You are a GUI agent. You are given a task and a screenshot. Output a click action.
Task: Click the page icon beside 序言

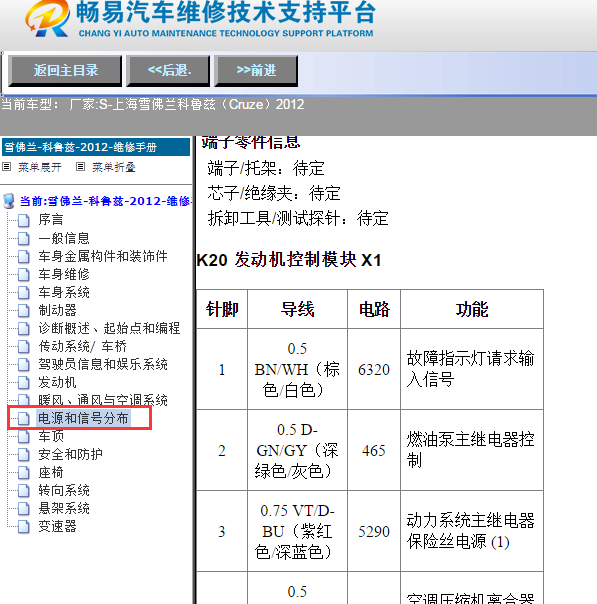(x=23, y=221)
